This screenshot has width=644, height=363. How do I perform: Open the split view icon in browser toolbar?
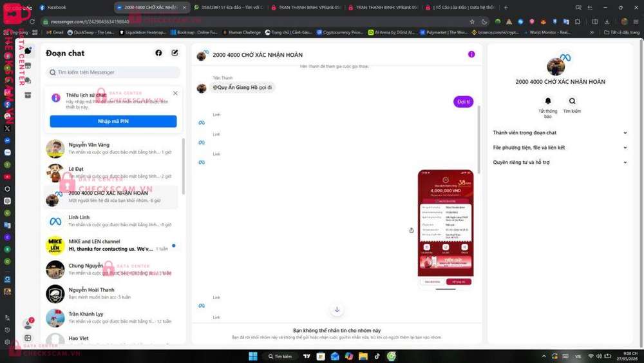[594, 21]
